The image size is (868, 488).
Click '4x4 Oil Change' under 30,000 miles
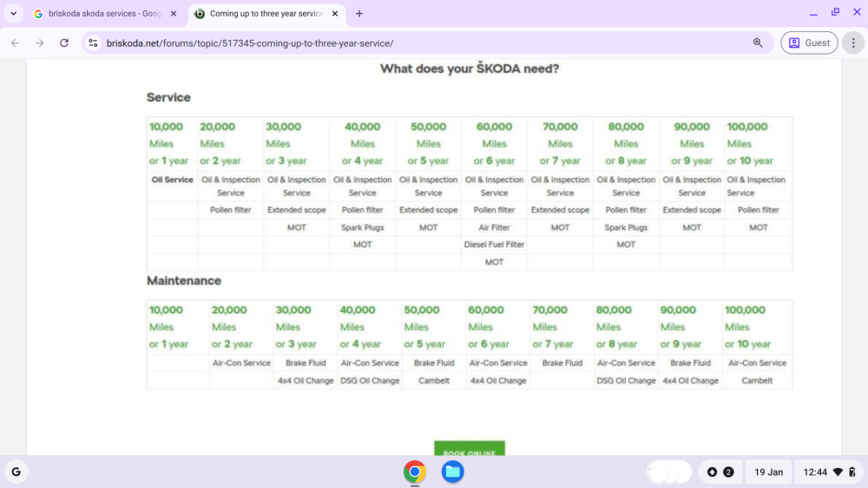click(306, 381)
